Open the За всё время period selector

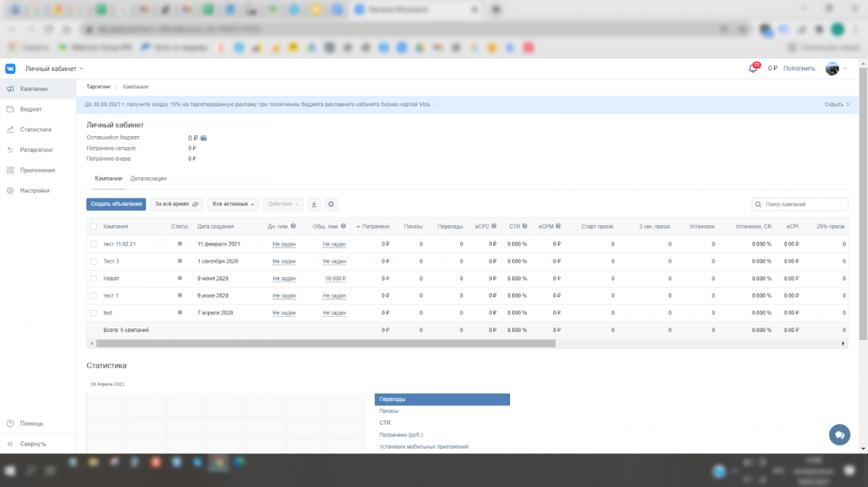click(176, 204)
